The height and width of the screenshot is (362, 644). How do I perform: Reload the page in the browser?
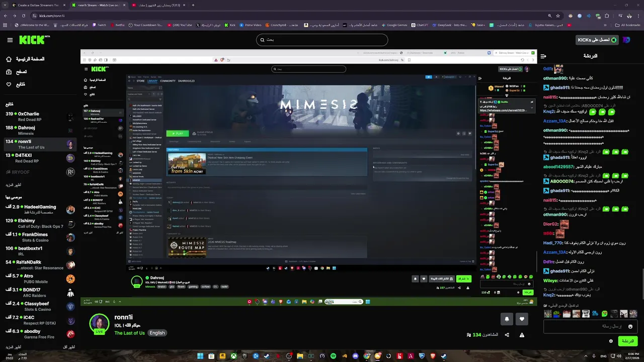click(23, 16)
